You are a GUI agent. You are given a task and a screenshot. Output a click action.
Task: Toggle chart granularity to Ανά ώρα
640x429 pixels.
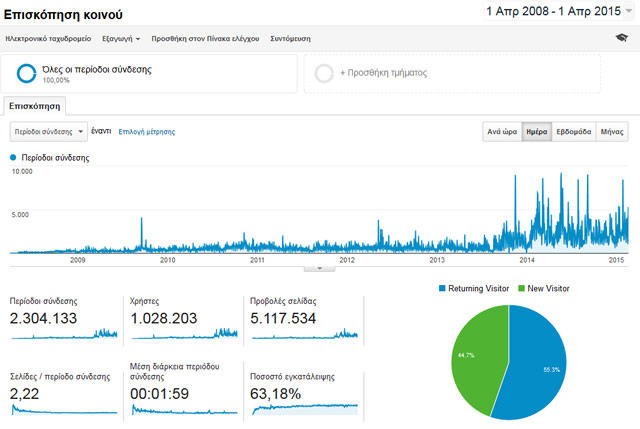pos(501,131)
